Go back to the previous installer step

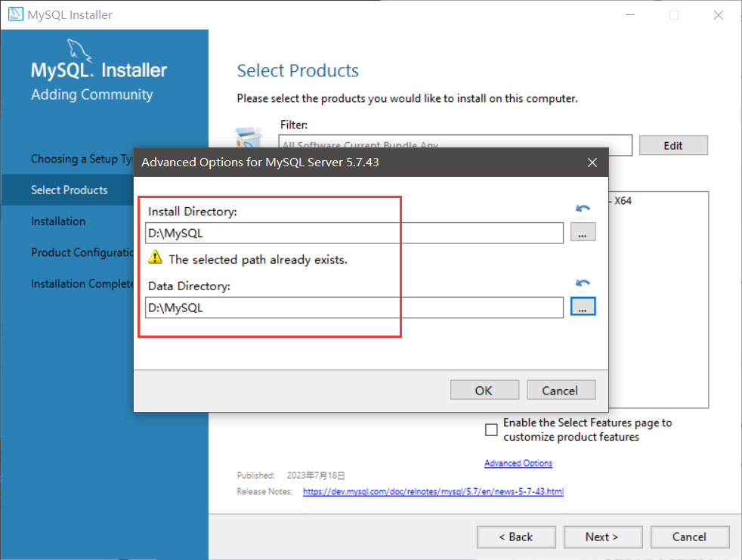pos(516,537)
